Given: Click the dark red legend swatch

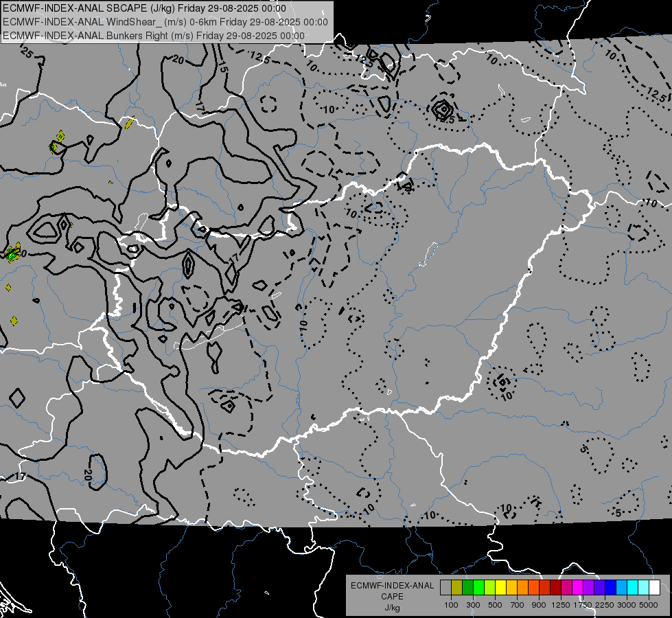Looking at the screenshot, I should (x=555, y=587).
